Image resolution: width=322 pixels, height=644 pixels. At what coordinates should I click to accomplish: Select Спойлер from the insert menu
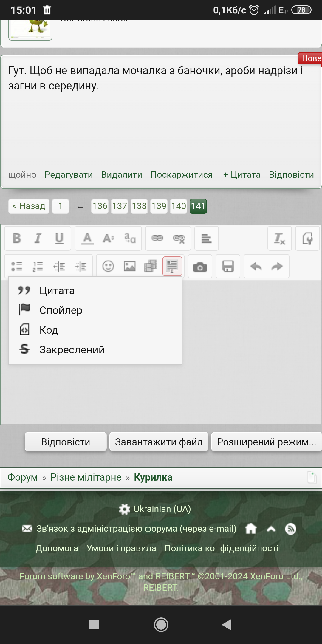(x=61, y=310)
